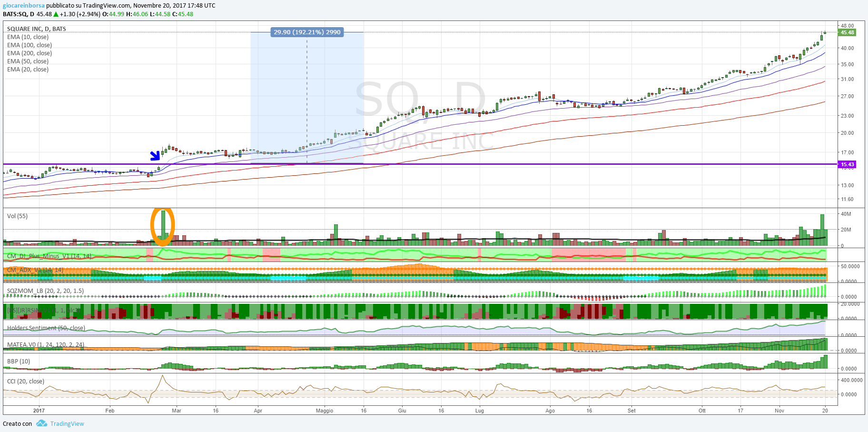Click the C:45.48 close value in header
Image resolution: width=868 pixels, height=432 pixels.
point(183,14)
